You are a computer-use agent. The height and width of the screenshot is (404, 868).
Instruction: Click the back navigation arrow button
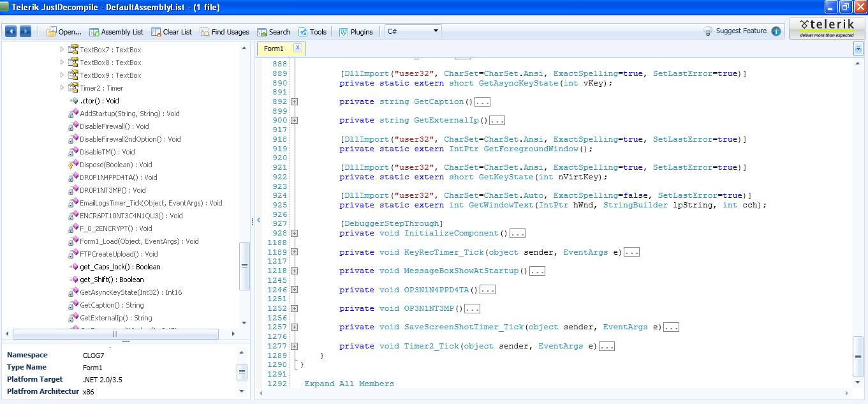11,31
